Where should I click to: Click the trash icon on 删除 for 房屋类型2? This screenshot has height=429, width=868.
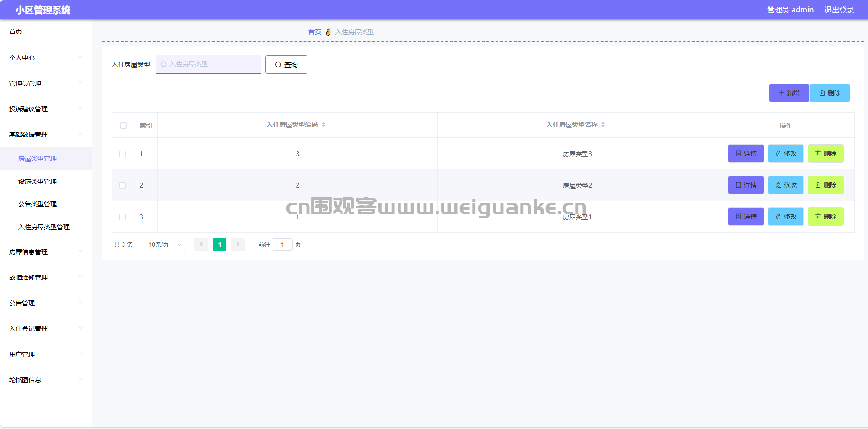[x=818, y=185]
